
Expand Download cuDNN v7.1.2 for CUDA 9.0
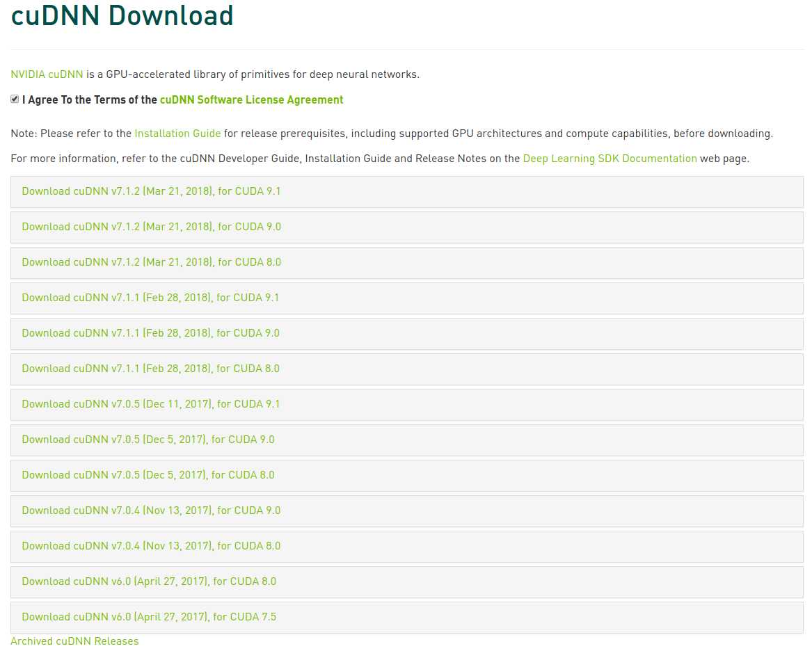click(406, 227)
